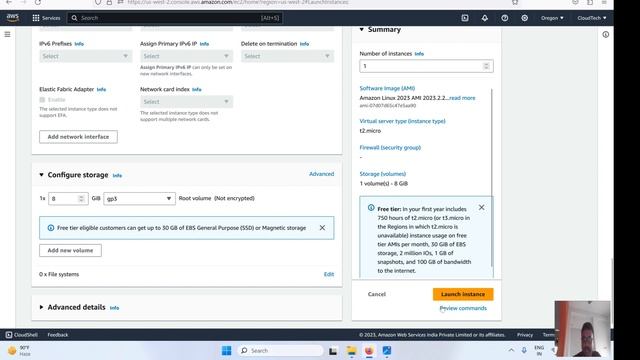640x360 pixels.
Task: Click the Info link next to Delete on termination
Action: 304,44
